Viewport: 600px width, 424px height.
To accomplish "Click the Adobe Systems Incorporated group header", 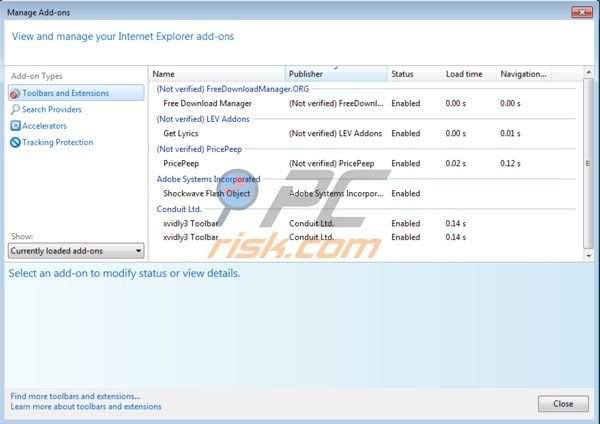I will point(208,179).
